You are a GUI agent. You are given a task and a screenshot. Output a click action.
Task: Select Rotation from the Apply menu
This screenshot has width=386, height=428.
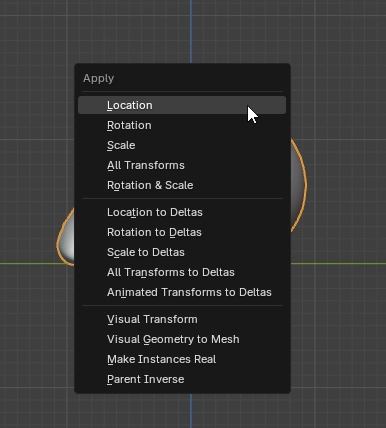(x=182, y=125)
